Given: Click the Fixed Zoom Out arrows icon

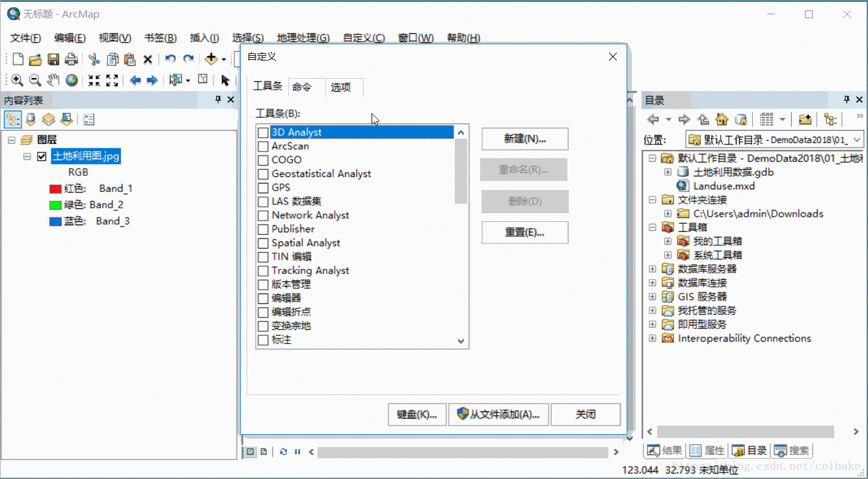Looking at the screenshot, I should click(x=112, y=80).
